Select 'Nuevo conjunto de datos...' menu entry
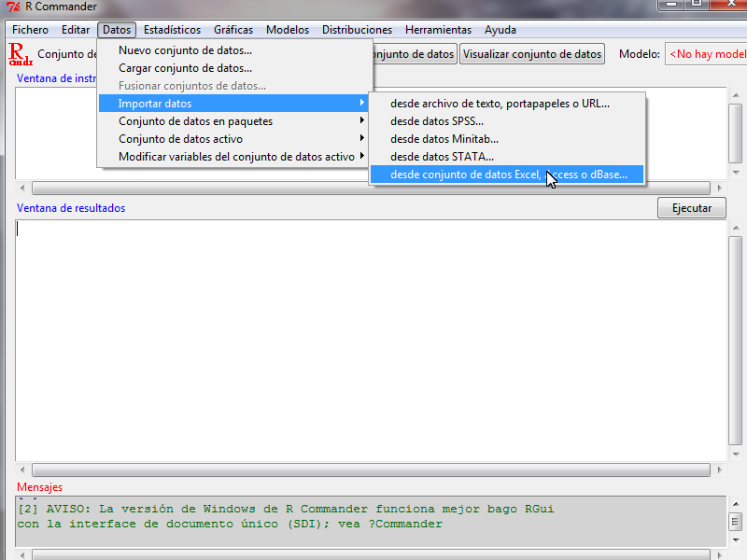The width and height of the screenshot is (747, 560). 185,50
